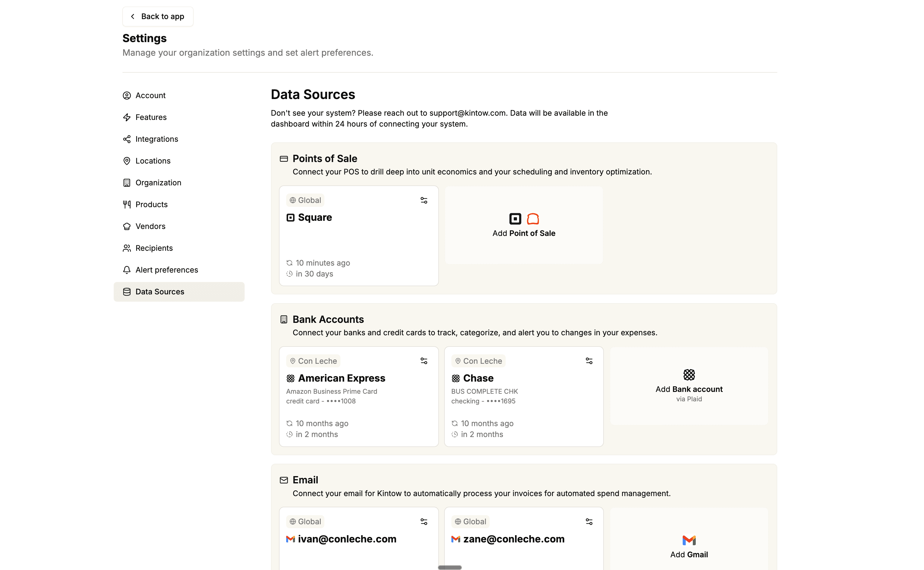Open settings icon on zane@conleche.com card
This screenshot has width=924, height=570.
coord(589,521)
